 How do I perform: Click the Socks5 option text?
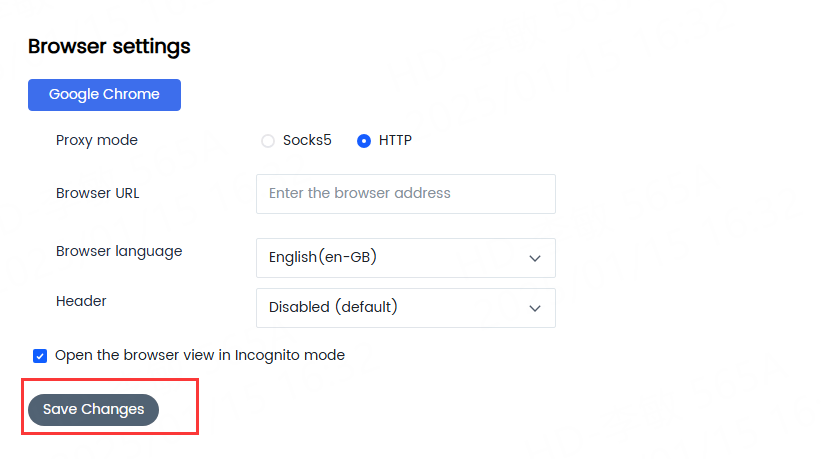[x=307, y=140]
